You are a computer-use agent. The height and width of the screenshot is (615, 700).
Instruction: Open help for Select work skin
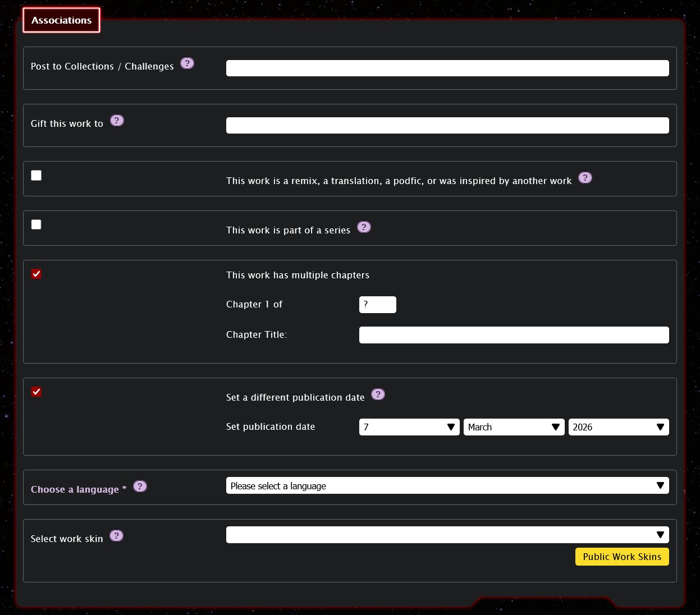point(116,536)
